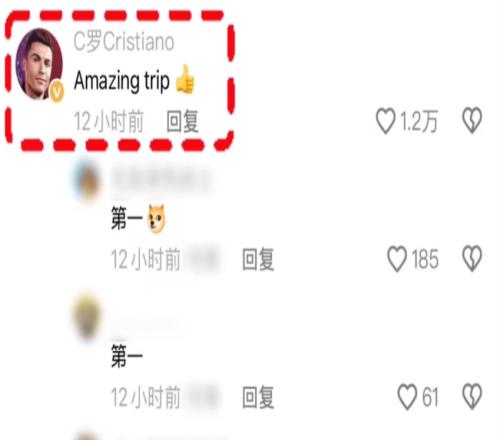
Task: Open C罗Cristiano's profile avatar
Action: tap(39, 64)
